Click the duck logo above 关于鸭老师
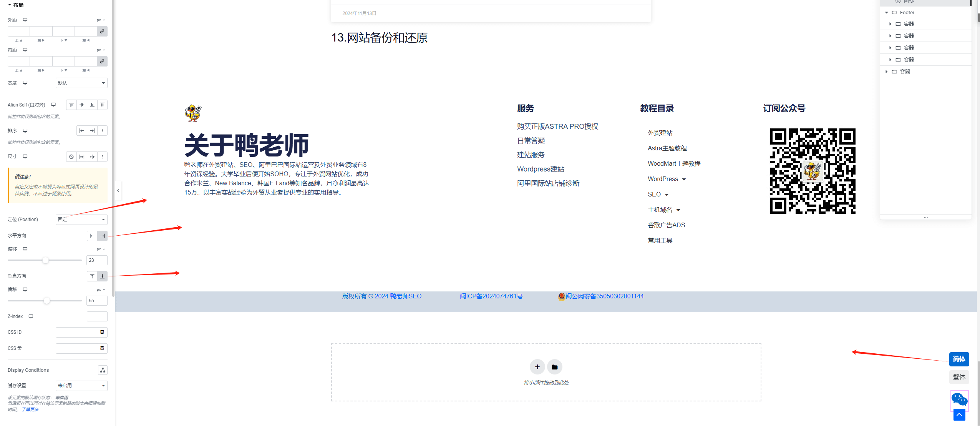The image size is (980, 426). (x=193, y=113)
